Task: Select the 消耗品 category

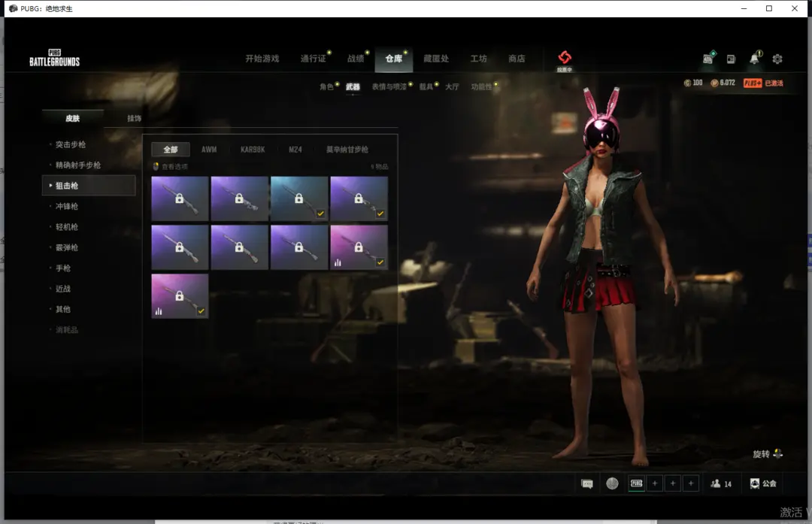Action: (x=67, y=330)
